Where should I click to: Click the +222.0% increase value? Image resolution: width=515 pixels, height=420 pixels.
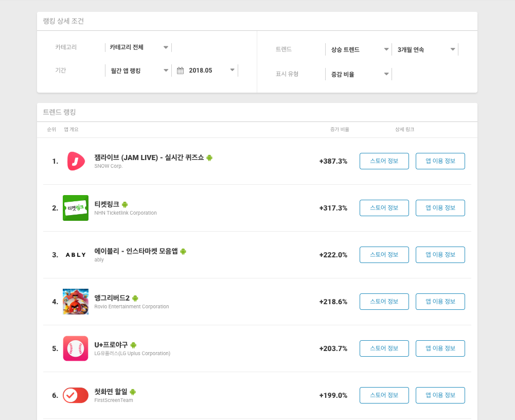(333, 255)
